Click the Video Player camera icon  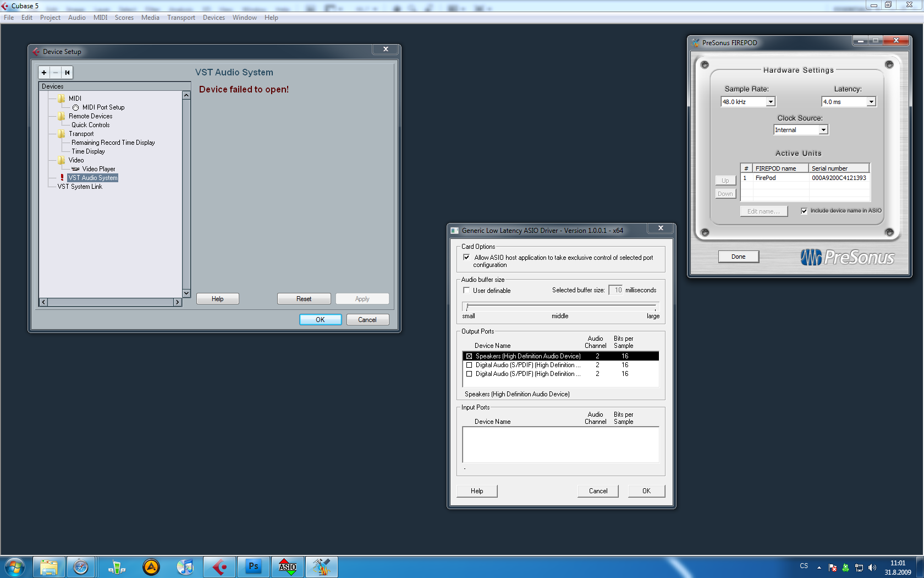76,168
